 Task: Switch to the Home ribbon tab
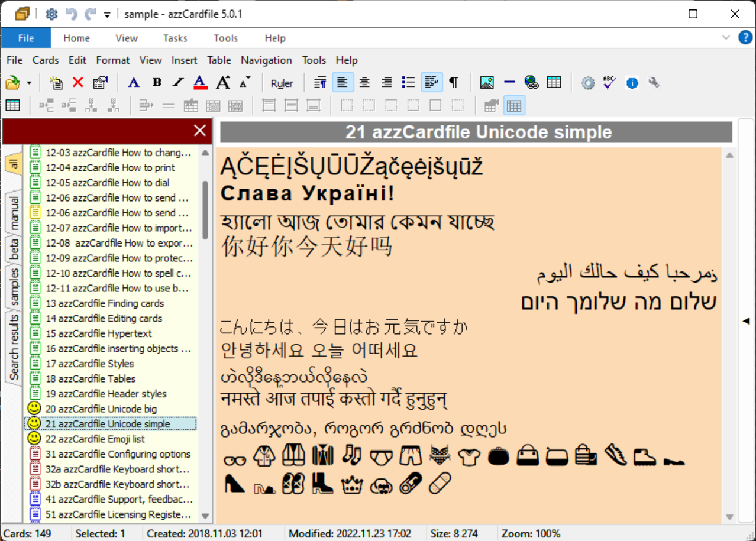[77, 38]
